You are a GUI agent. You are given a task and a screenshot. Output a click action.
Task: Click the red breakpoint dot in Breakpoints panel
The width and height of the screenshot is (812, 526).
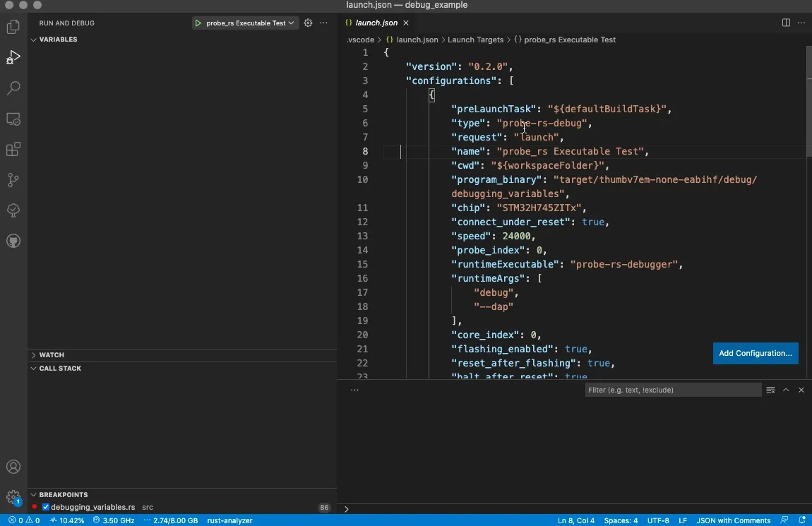click(35, 507)
